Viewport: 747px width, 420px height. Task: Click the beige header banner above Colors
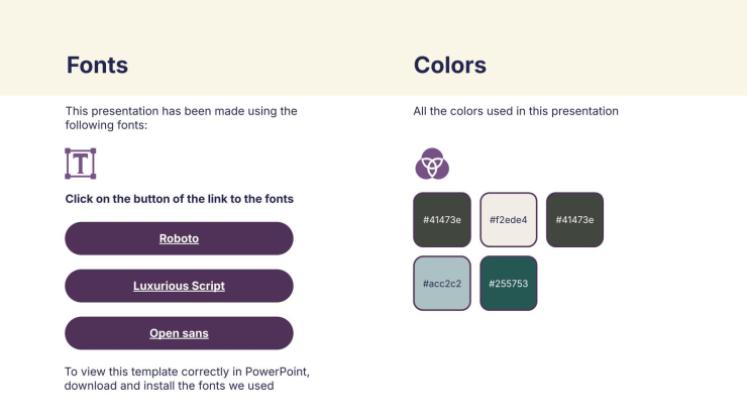click(560, 30)
